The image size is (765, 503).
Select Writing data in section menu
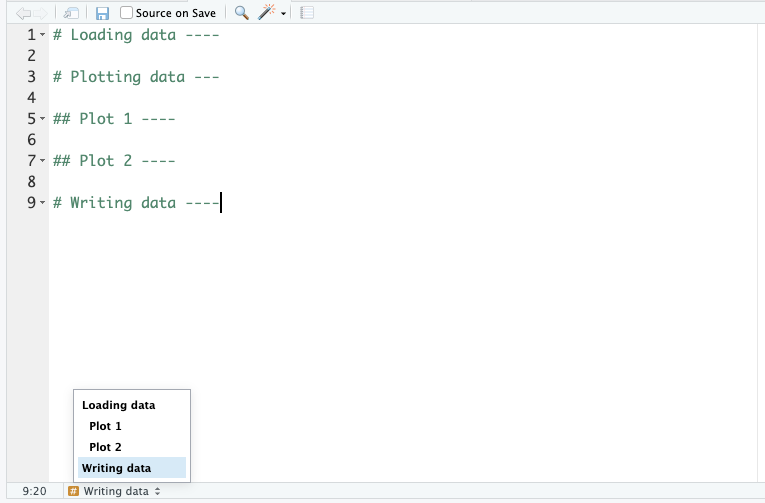tap(132, 468)
